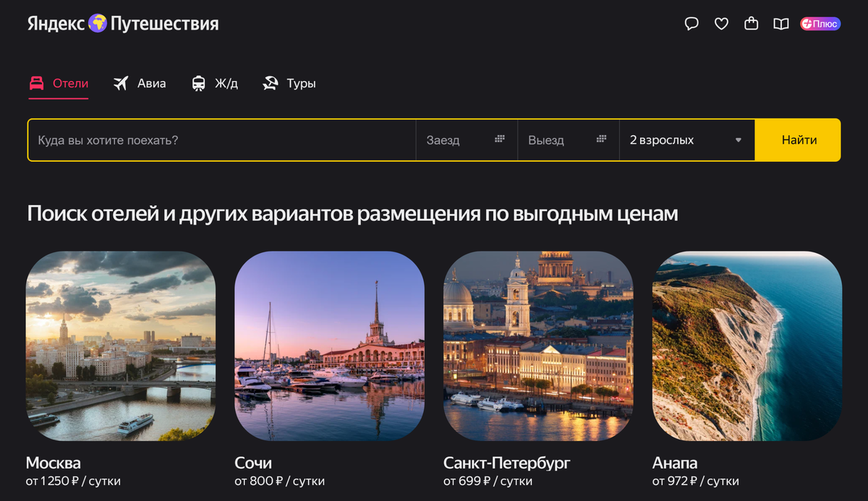Click the yellow Найти button

(799, 140)
